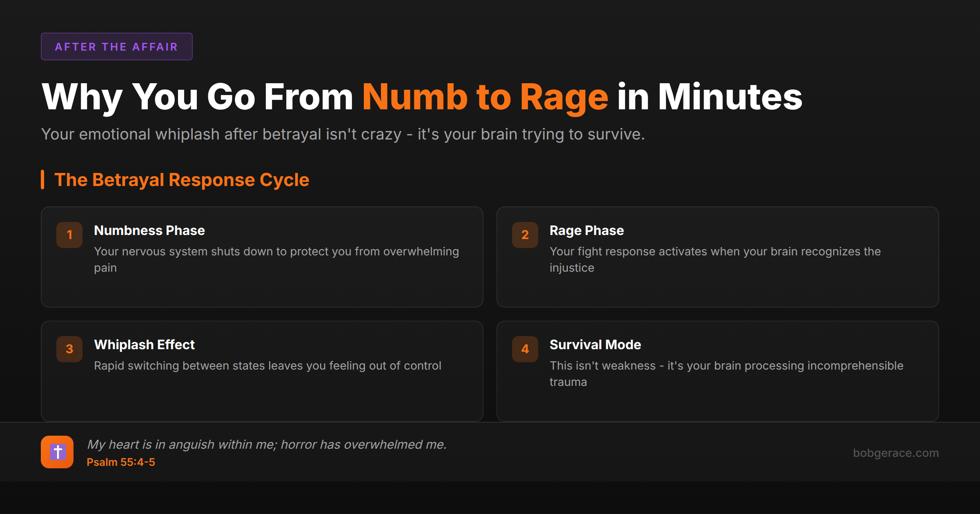Click the subtitle about emotional whiplash

pyautogui.click(x=343, y=134)
